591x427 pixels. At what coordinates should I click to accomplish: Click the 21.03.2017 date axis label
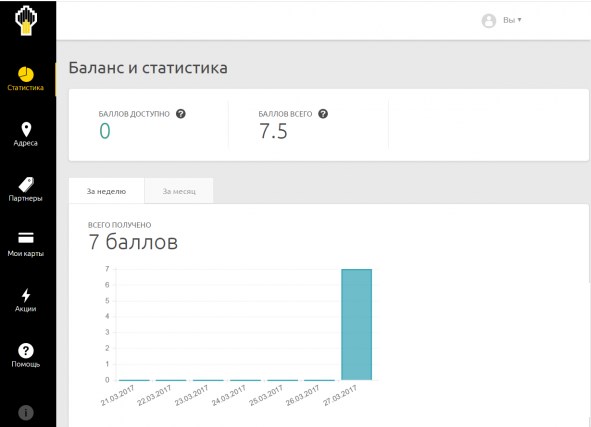click(117, 396)
